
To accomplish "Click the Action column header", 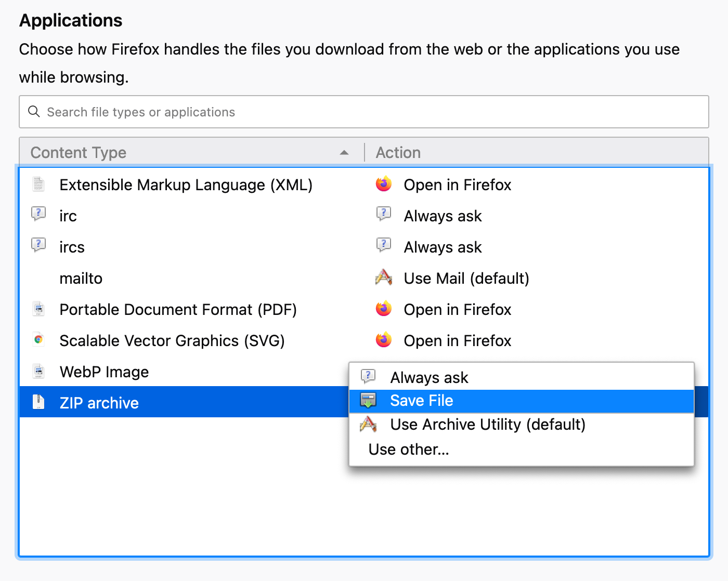I will pos(398,152).
